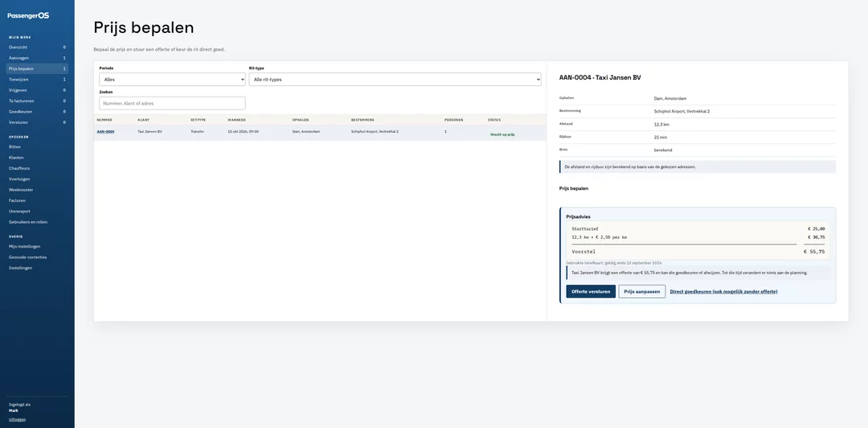Click the 12,3 km afstand value
The height and width of the screenshot is (428, 868).
tap(661, 124)
